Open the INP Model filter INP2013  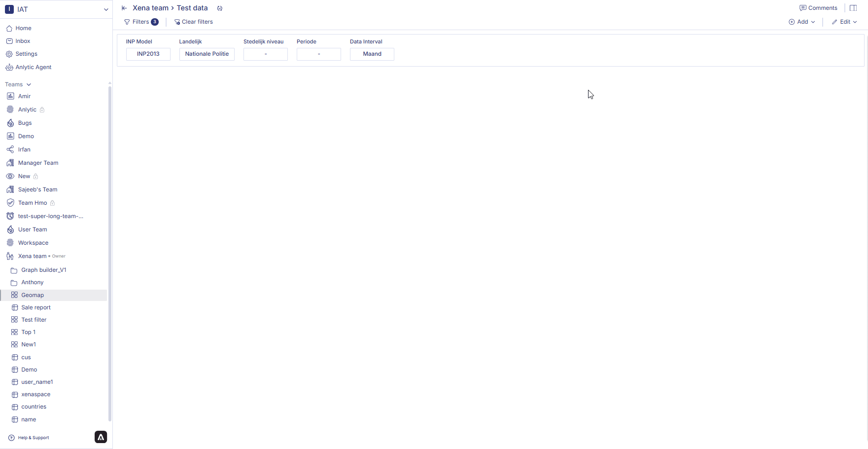[x=148, y=54]
